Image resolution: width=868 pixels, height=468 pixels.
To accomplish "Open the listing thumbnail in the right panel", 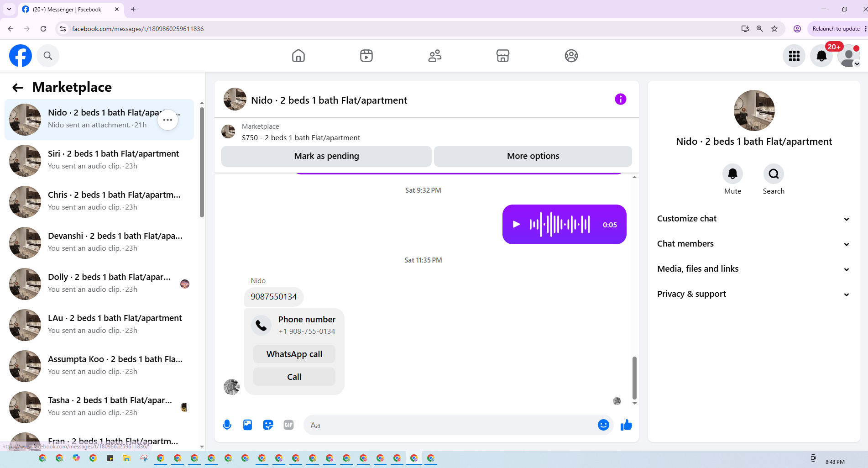I will (754, 110).
